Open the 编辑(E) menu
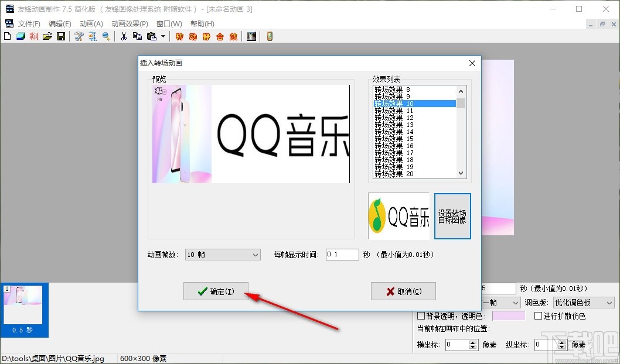620x364 pixels. [x=60, y=23]
